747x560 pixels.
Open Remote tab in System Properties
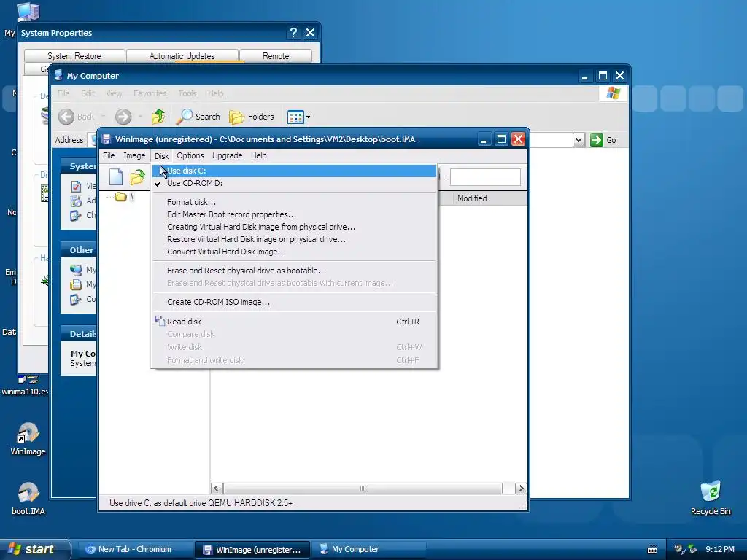pyautogui.click(x=276, y=55)
